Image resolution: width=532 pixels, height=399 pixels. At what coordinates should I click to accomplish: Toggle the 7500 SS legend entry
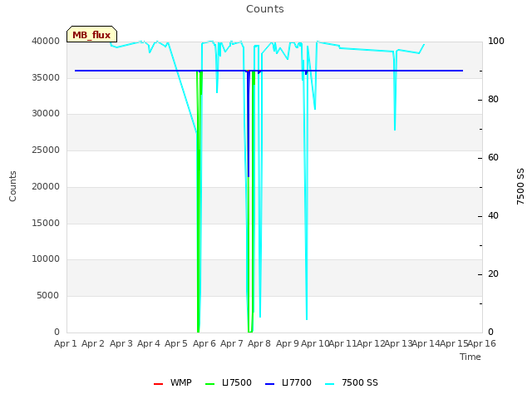352,382
